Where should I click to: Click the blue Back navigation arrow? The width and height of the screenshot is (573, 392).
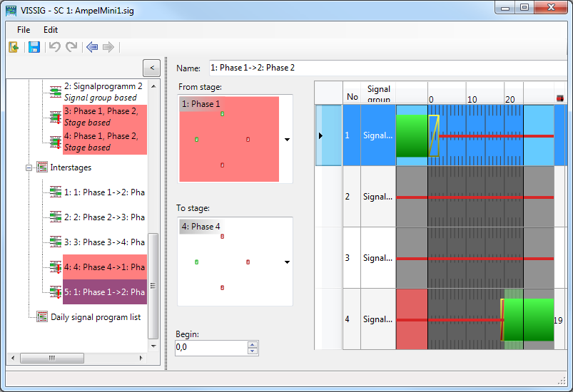pyautogui.click(x=91, y=47)
